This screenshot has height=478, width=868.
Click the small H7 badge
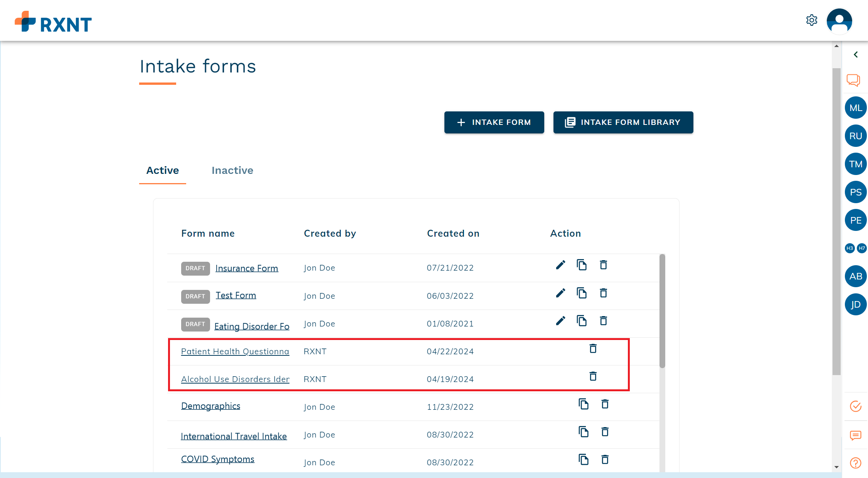point(862,248)
